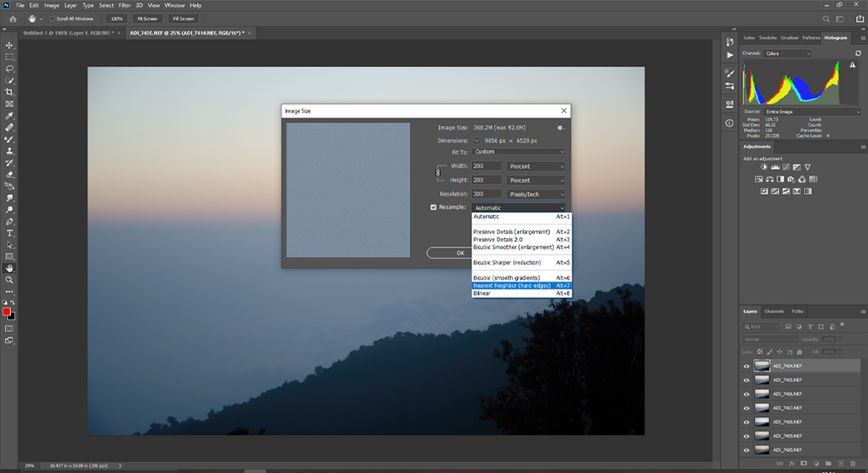Screen dimensions: 868x473
Task: Click OK in Image Size dialog
Action: (x=449, y=253)
